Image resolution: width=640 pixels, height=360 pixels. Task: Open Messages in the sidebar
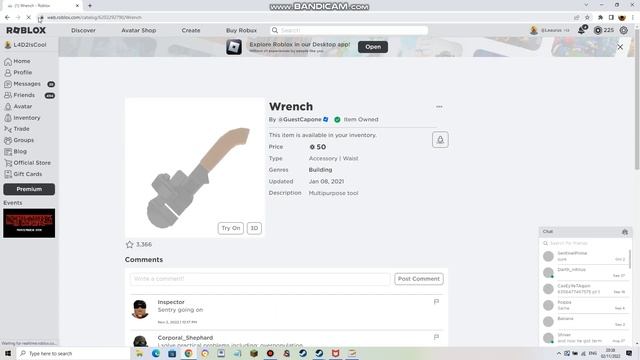pos(27,84)
